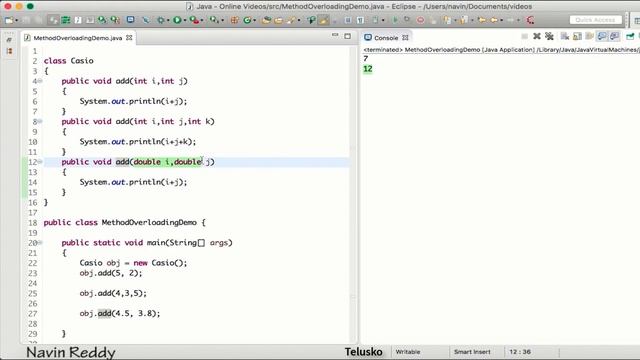Select the Console view tab

pyautogui.click(x=386, y=38)
